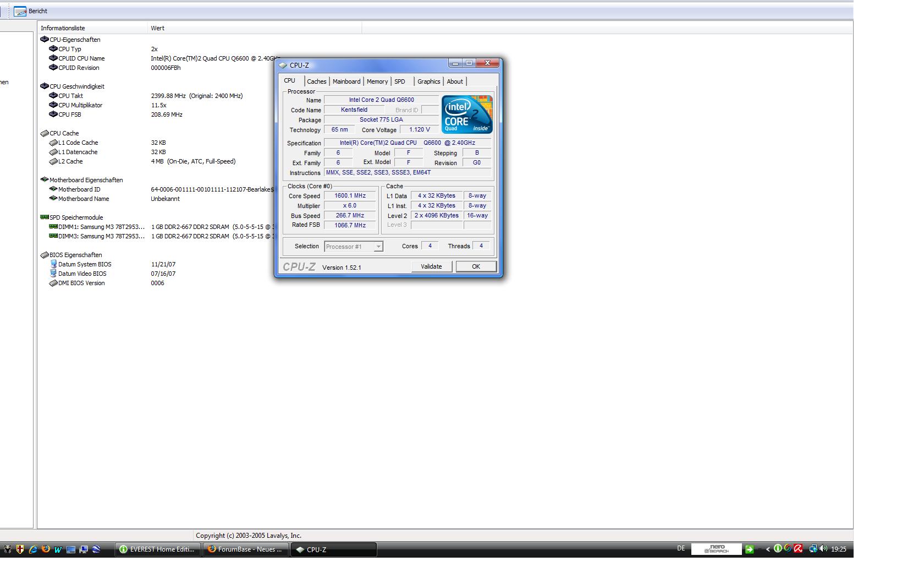
Task: Open the blue globe quick launch icon
Action: [x=96, y=549]
